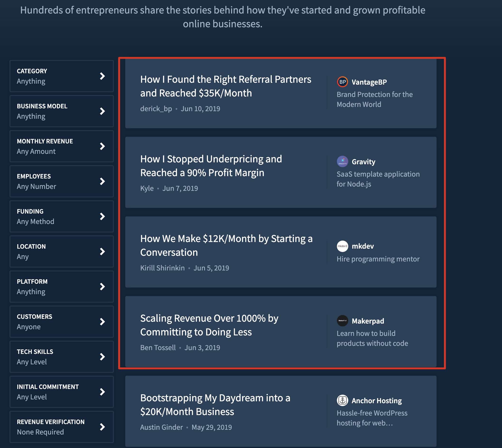Expand the Funding filter arrow
Viewport: 502px width, 448px height.
(x=102, y=216)
